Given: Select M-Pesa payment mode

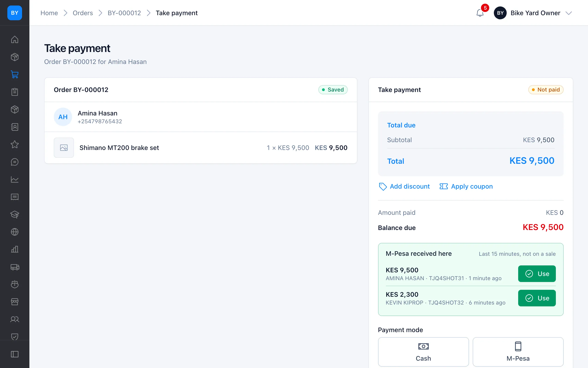Looking at the screenshot, I should click(x=518, y=352).
